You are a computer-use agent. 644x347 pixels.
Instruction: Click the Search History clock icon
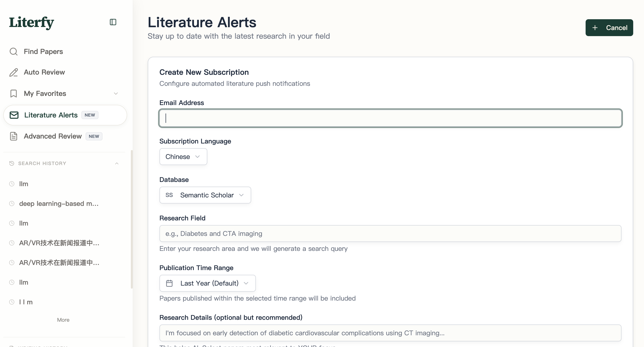(11, 163)
